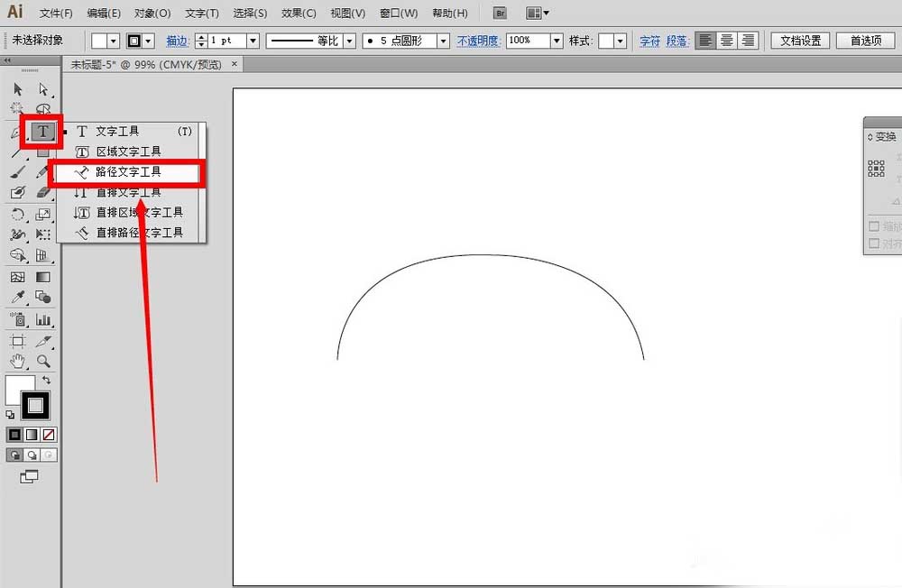Screen dimensions: 902x588
Task: Open the 等比 stroke profile dropdown
Action: (x=349, y=41)
